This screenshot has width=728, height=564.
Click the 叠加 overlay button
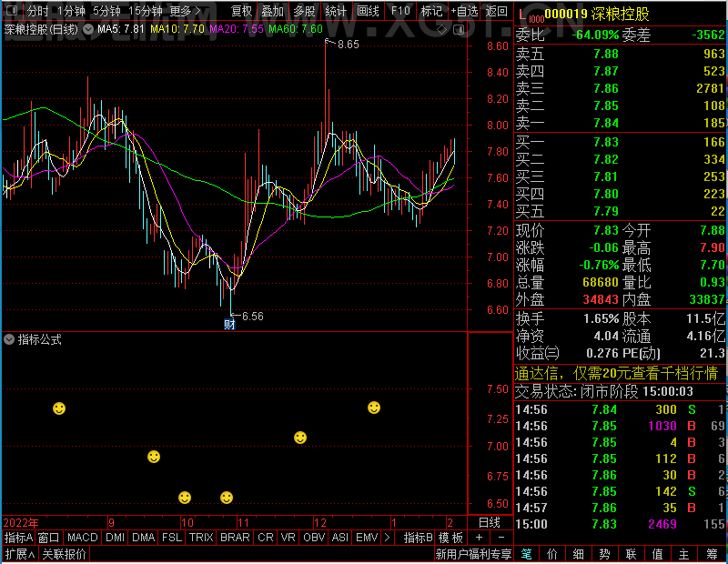click(273, 11)
